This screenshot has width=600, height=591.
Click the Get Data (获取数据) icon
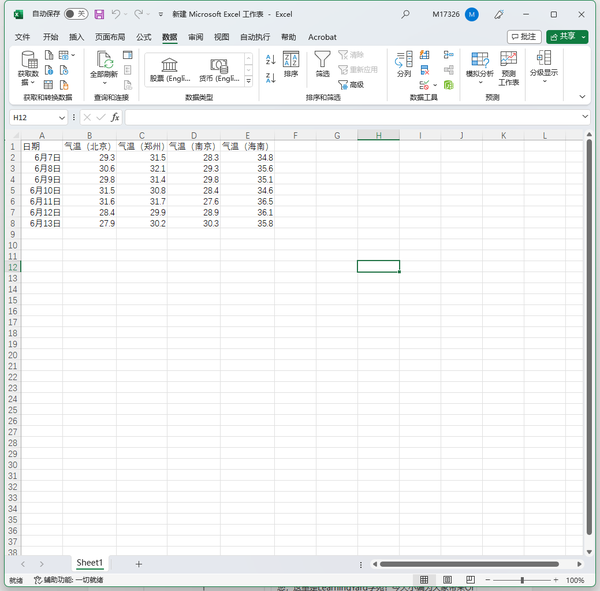[29, 60]
